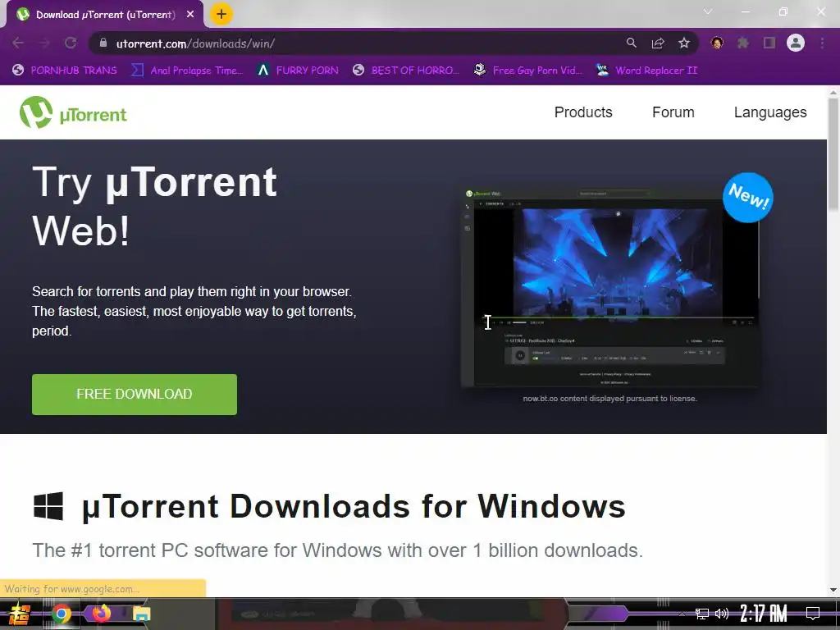840x630 pixels.
Task: Open the Forum link
Action: [673, 112]
